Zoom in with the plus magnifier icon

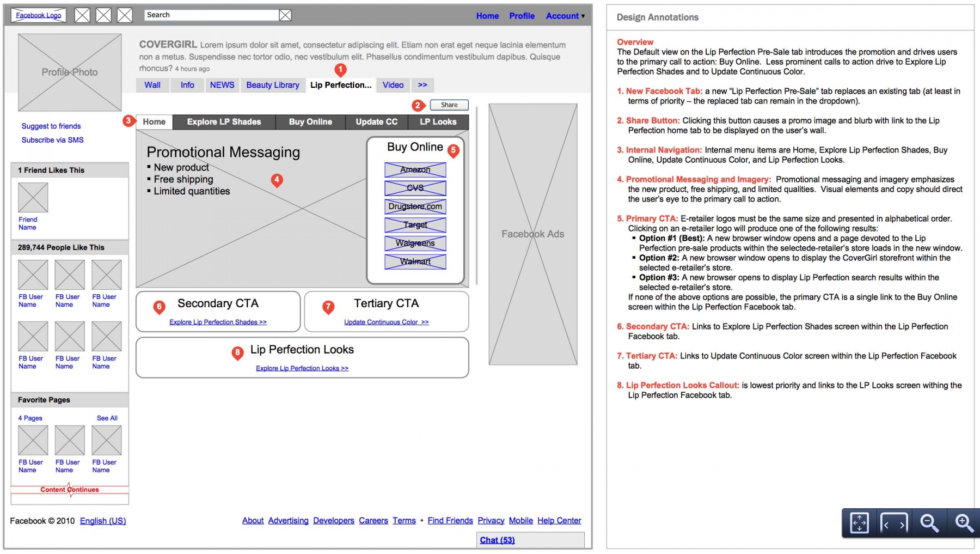click(964, 523)
